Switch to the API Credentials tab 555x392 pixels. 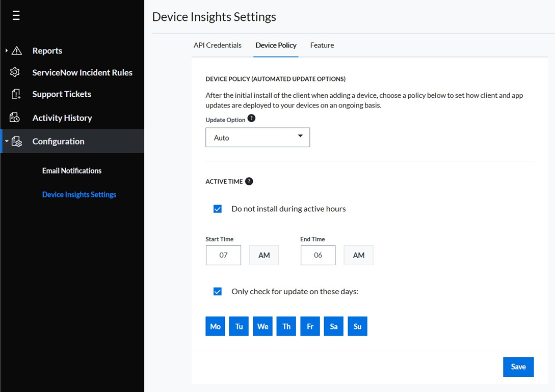click(x=217, y=45)
